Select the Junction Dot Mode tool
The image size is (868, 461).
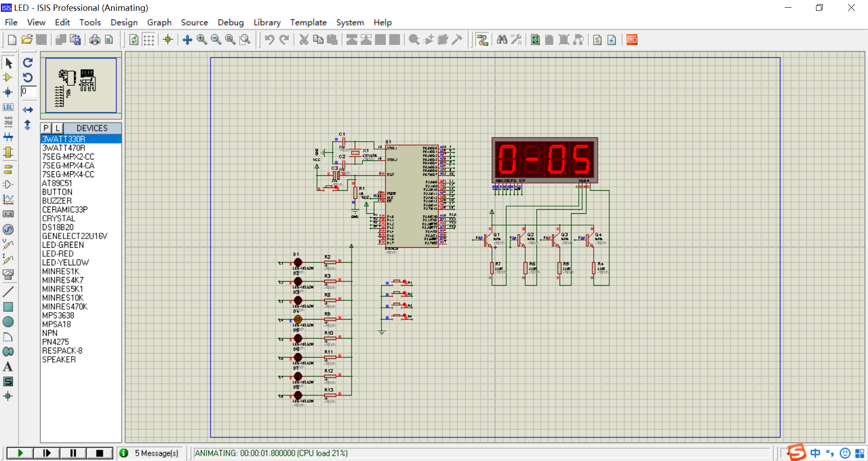[x=8, y=92]
